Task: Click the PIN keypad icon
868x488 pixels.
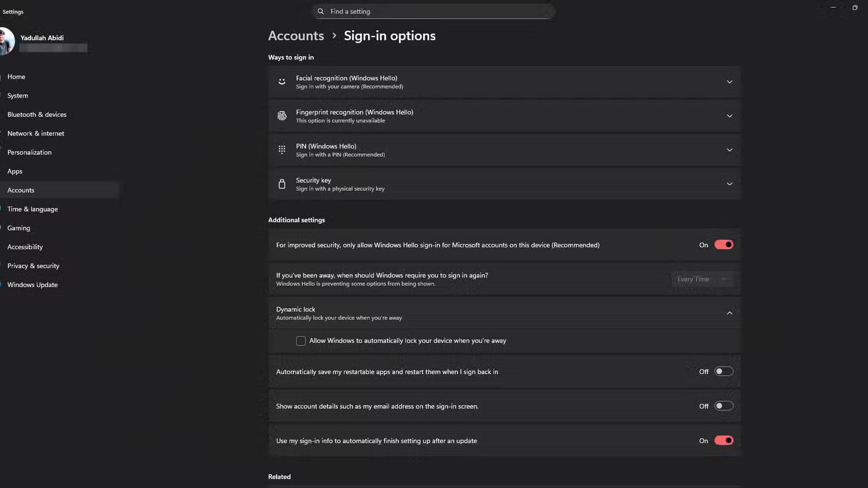Action: click(282, 149)
